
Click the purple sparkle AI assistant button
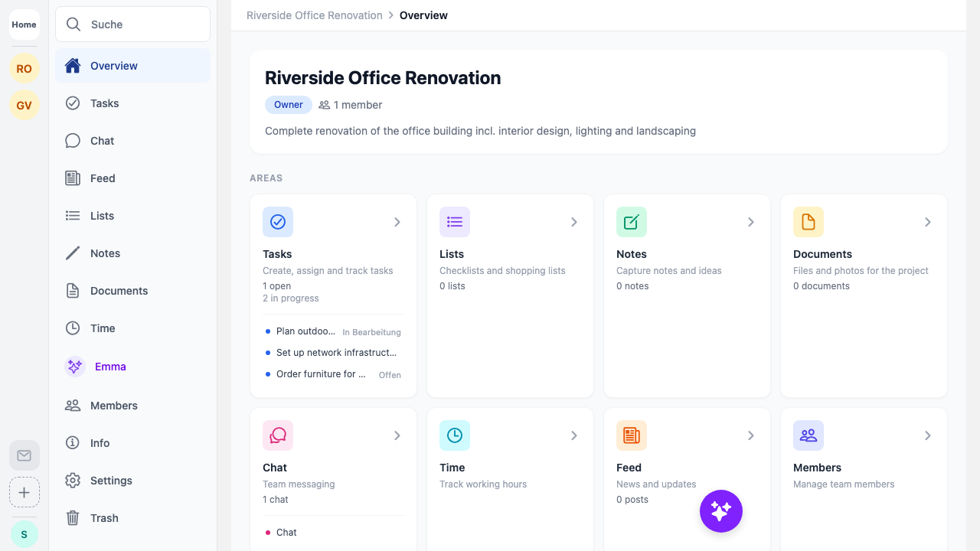click(x=720, y=511)
